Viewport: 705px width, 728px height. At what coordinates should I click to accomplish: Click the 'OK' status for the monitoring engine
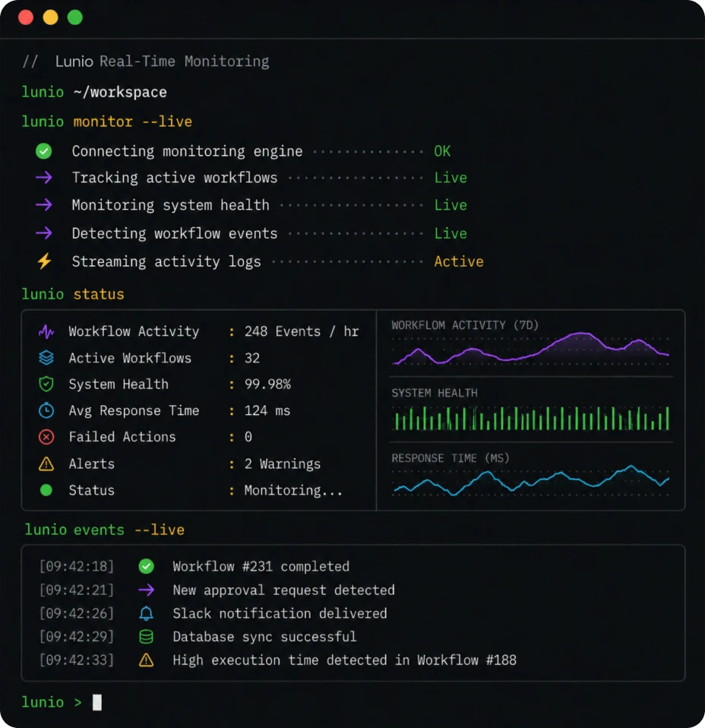pos(442,151)
